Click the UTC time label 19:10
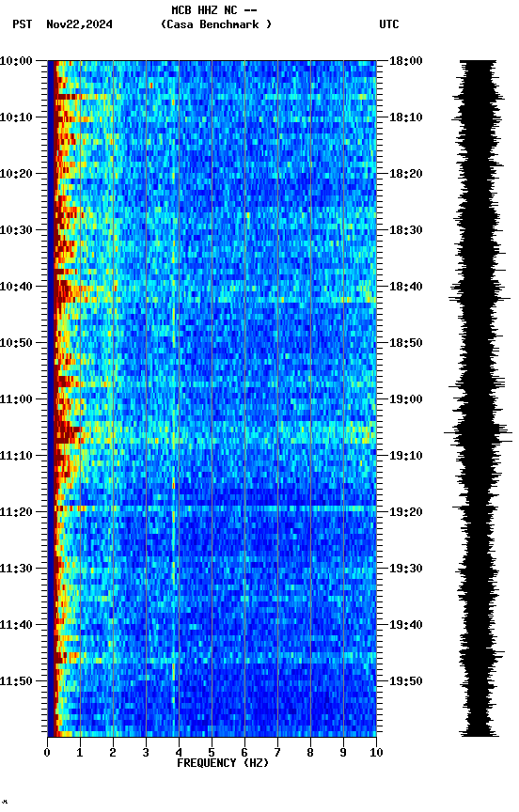The height and width of the screenshot is (812, 519). pos(406,456)
